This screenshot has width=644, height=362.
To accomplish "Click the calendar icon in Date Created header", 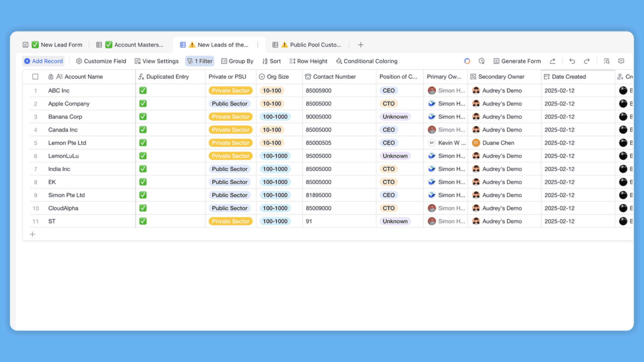I will click(x=547, y=77).
